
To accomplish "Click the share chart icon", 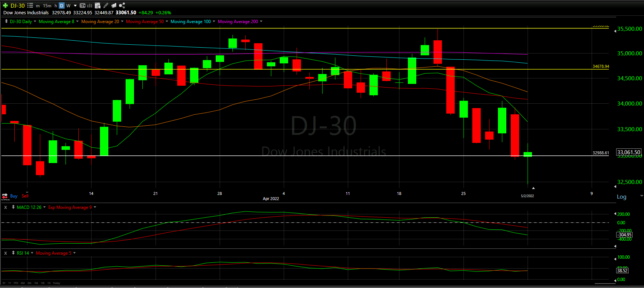I will [x=122, y=5].
